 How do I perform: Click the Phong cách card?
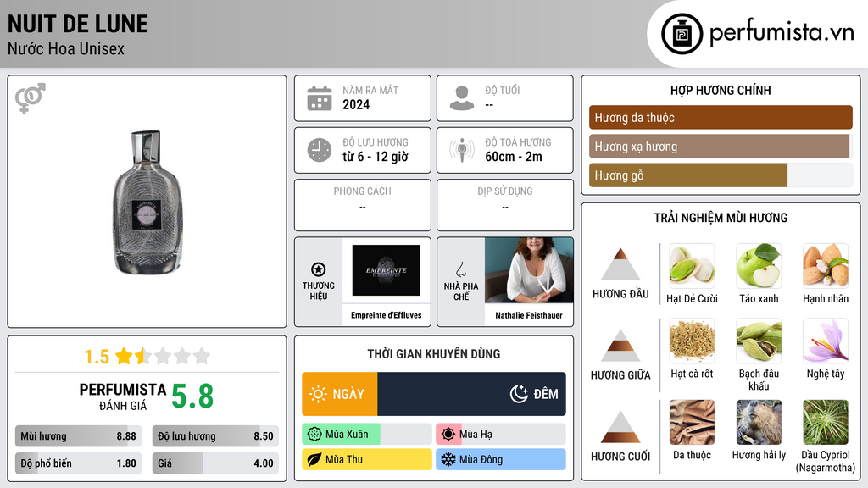(x=363, y=205)
